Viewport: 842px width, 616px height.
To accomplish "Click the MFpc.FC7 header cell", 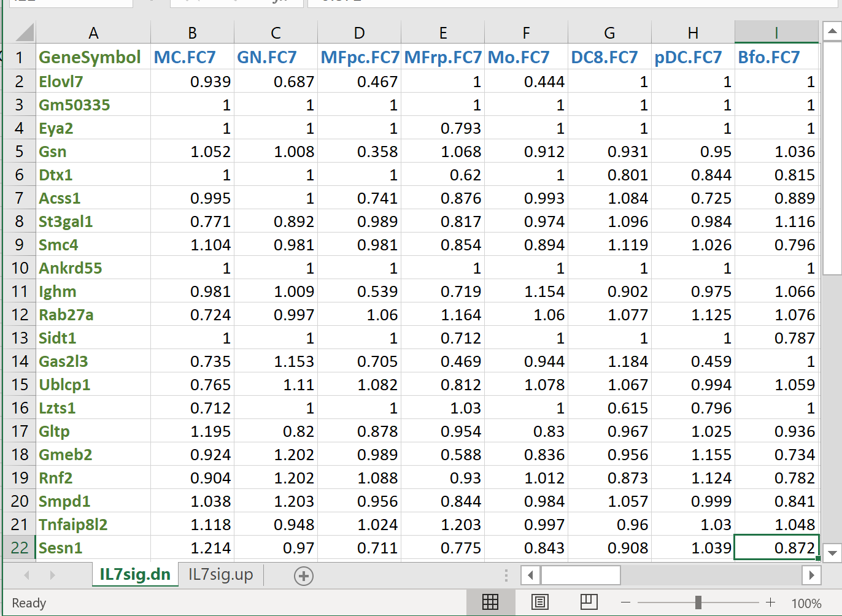I will click(x=360, y=57).
